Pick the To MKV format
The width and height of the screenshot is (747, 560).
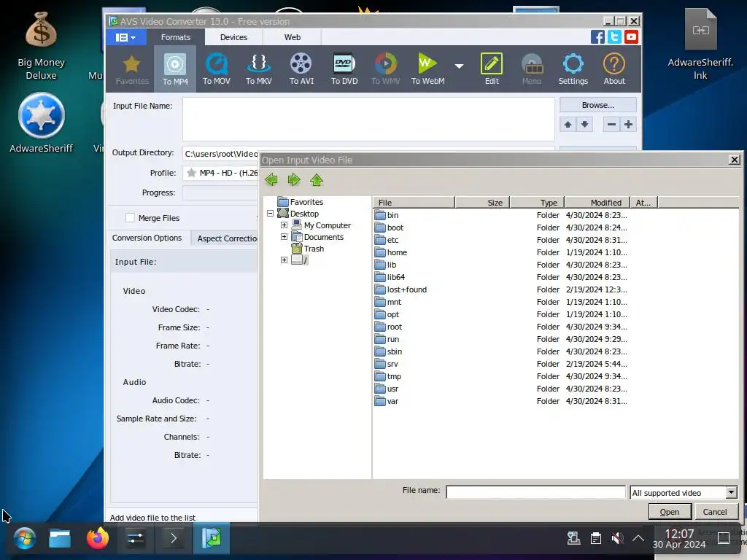(259, 69)
